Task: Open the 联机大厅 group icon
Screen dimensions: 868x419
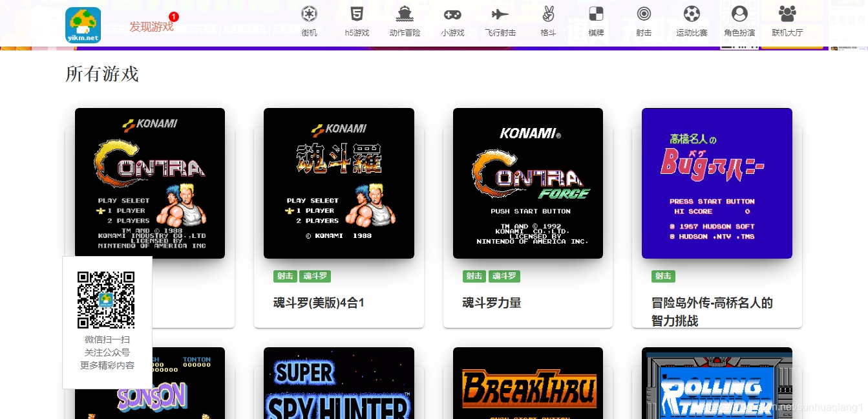Action: (x=787, y=14)
